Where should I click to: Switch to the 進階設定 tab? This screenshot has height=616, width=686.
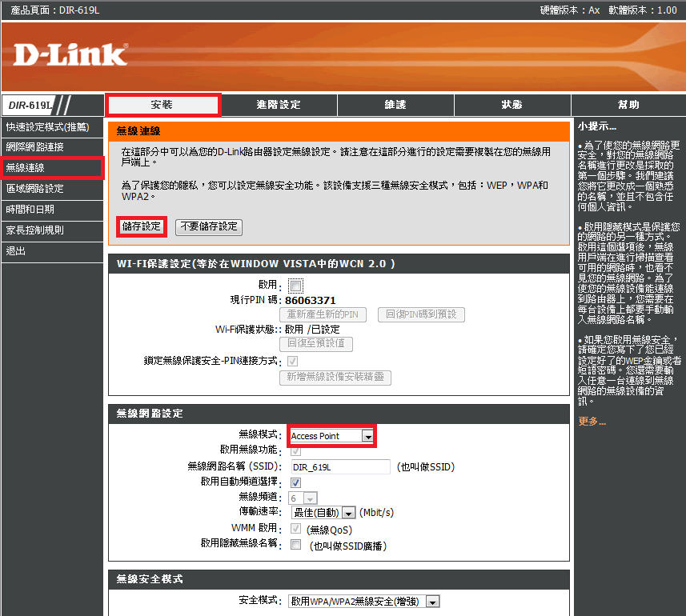(279, 105)
